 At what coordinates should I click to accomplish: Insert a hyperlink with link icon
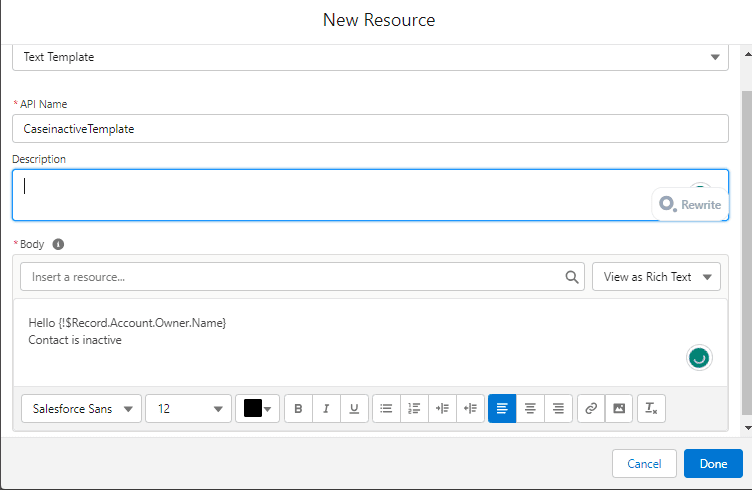(x=591, y=408)
